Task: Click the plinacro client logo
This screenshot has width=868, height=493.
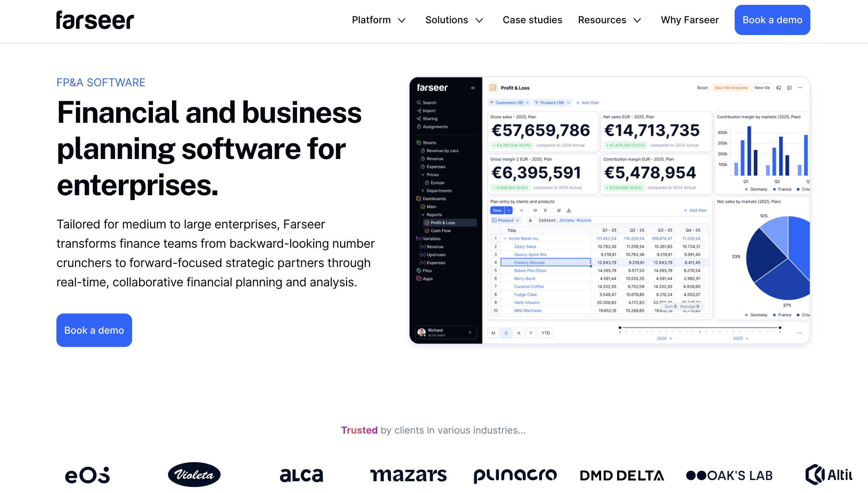Action: tap(515, 475)
